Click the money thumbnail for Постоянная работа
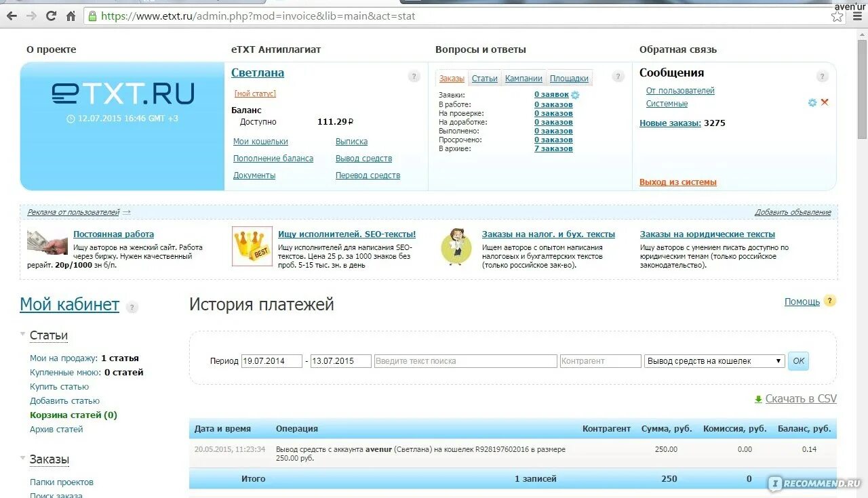 [47, 243]
